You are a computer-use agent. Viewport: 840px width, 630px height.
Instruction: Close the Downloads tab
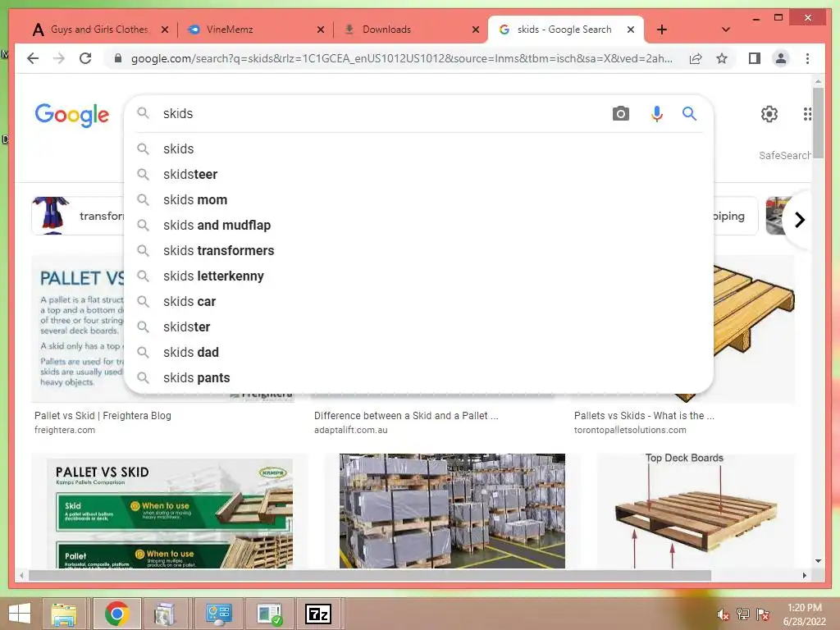pyautogui.click(x=476, y=30)
